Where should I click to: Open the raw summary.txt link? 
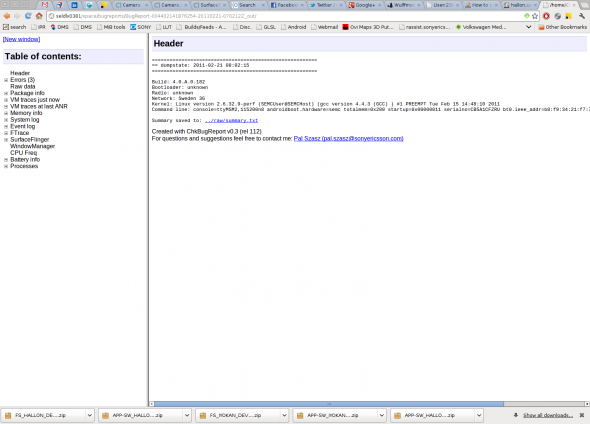click(x=231, y=120)
